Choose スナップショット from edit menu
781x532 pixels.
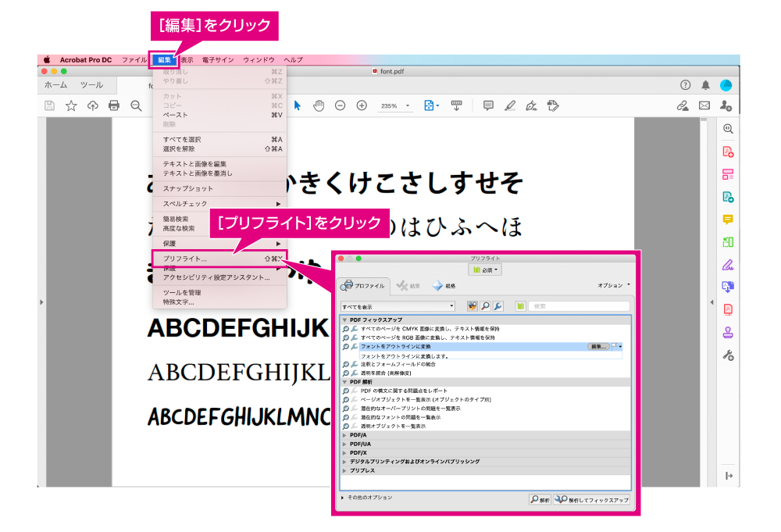[219, 189]
